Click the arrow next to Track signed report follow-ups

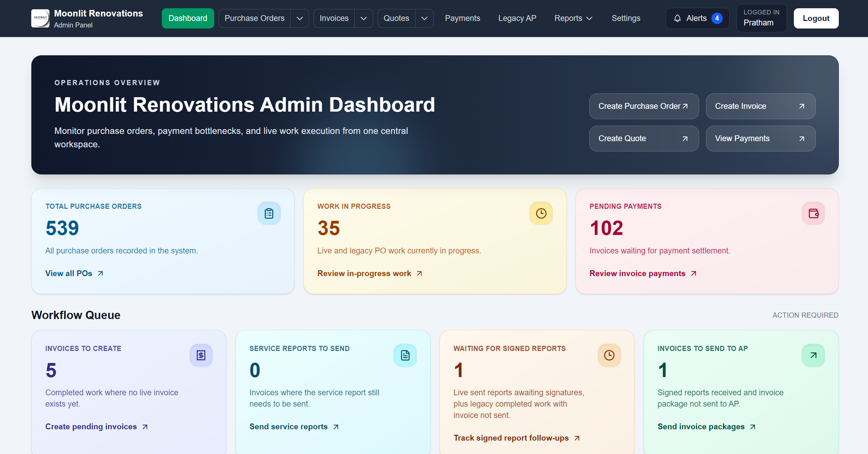coord(577,438)
